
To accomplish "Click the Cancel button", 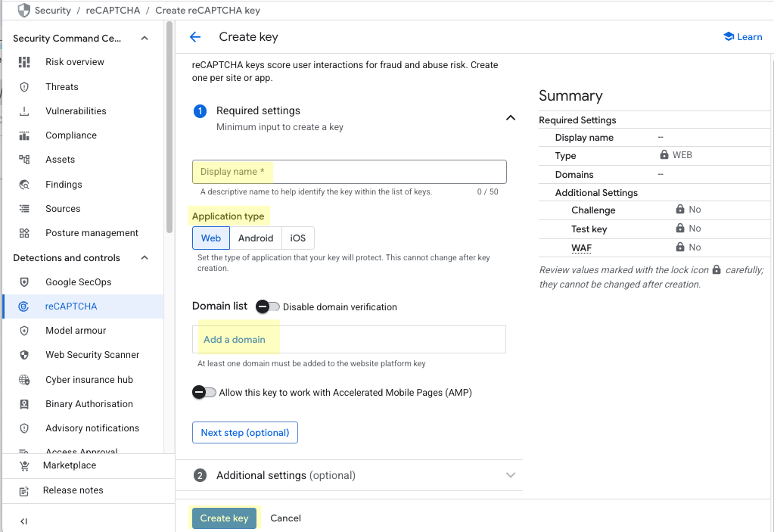I will pyautogui.click(x=285, y=518).
